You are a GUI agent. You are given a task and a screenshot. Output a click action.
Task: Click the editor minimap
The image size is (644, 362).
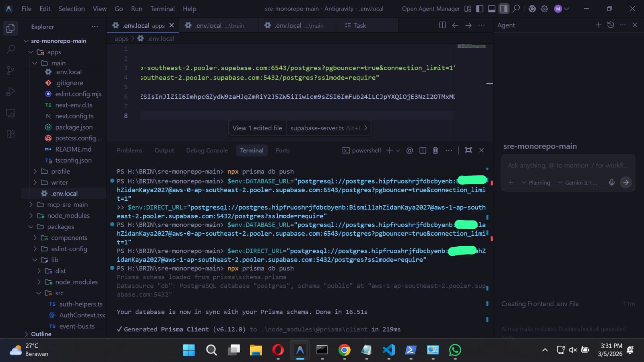click(472, 46)
